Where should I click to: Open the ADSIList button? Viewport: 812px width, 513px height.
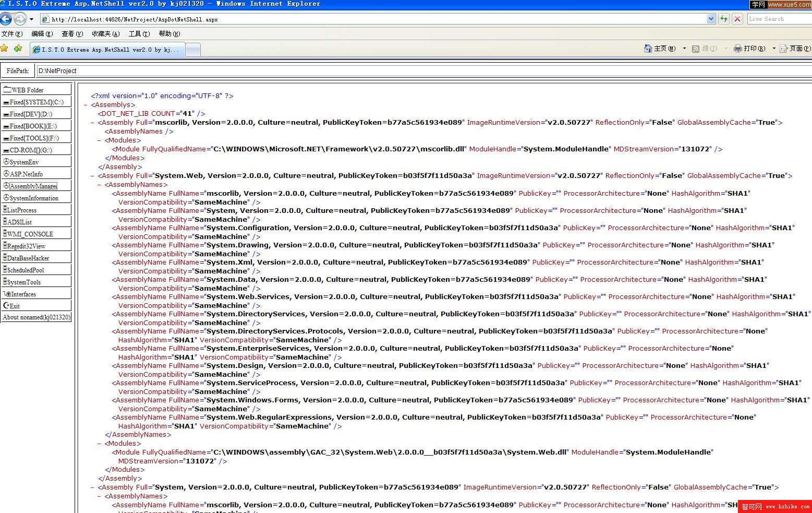[x=37, y=222]
